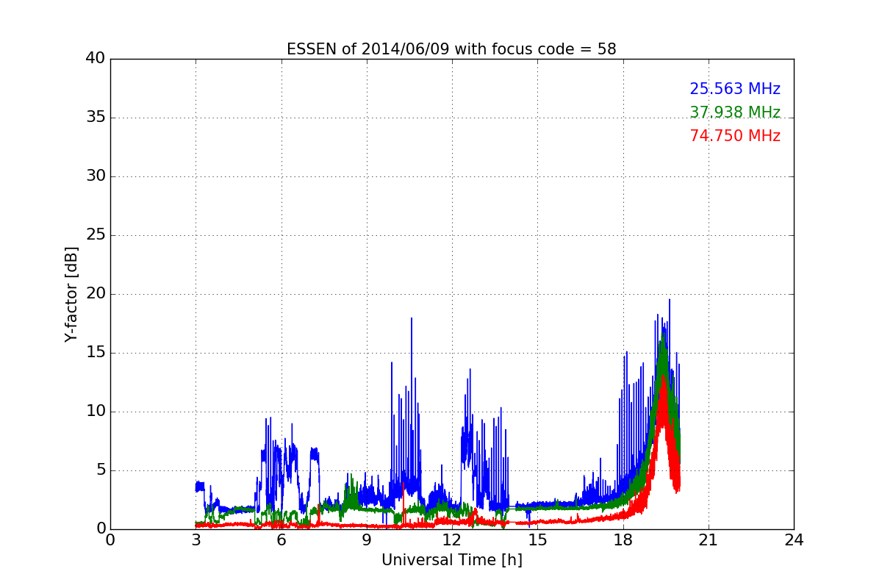This screenshot has width=882, height=588.
Task: Click the y-axis tick label '35'
Action: pos(96,118)
